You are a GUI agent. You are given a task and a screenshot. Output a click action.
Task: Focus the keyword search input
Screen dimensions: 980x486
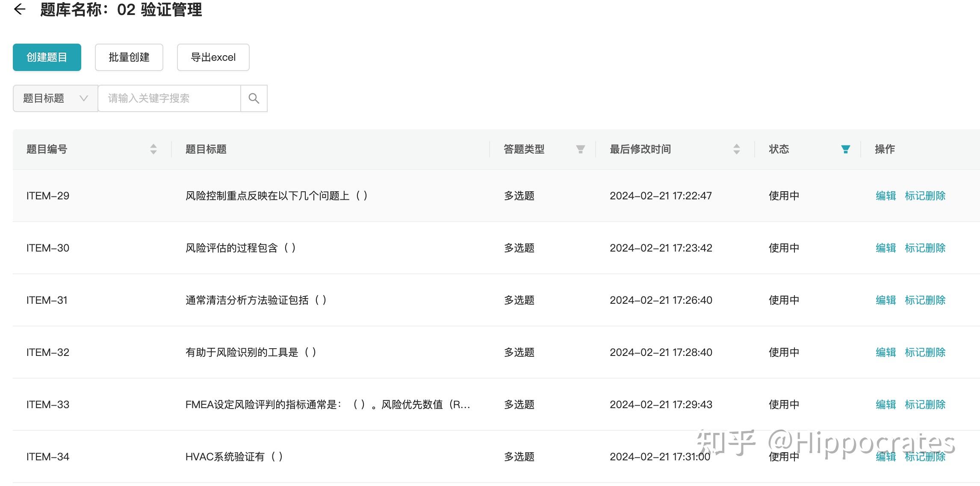[169, 98]
